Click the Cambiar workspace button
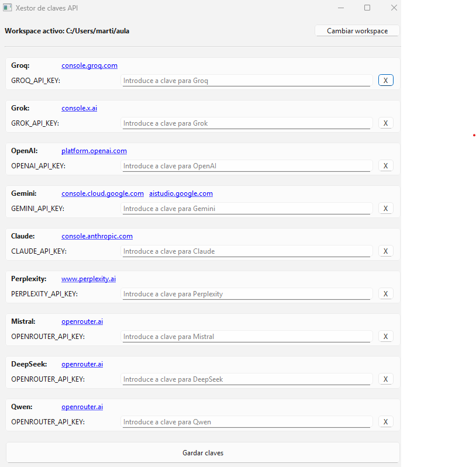The width and height of the screenshot is (476, 467). click(x=357, y=31)
